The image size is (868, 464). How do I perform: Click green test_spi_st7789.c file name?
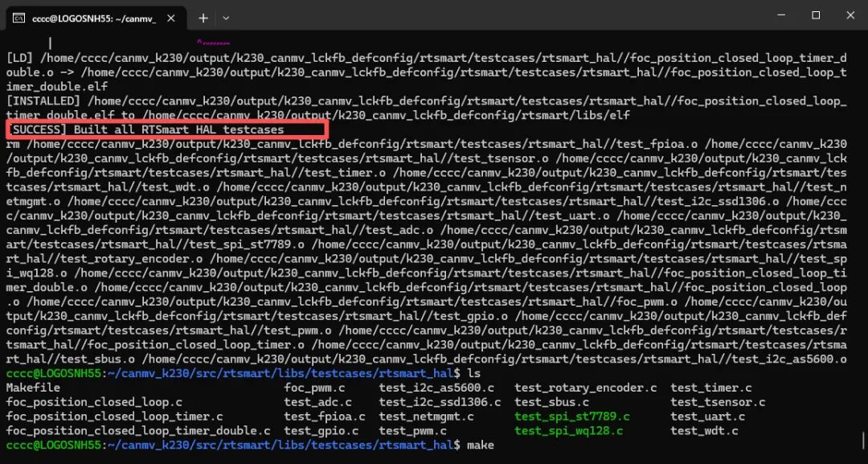point(572,417)
